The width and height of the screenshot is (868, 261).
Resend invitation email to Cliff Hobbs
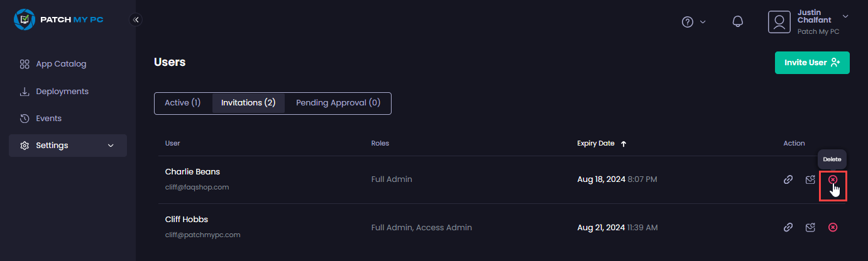[x=810, y=227]
